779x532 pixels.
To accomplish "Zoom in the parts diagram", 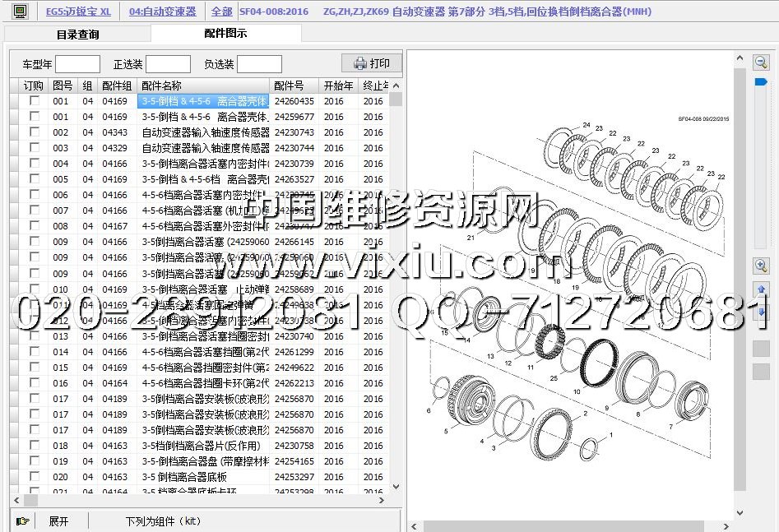I will click(x=761, y=266).
